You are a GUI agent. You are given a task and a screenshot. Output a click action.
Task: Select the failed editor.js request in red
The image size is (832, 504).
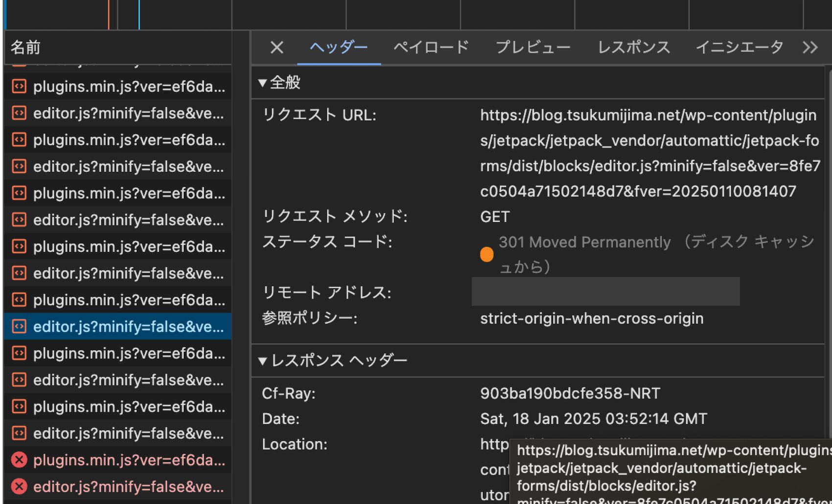pyautogui.click(x=128, y=486)
